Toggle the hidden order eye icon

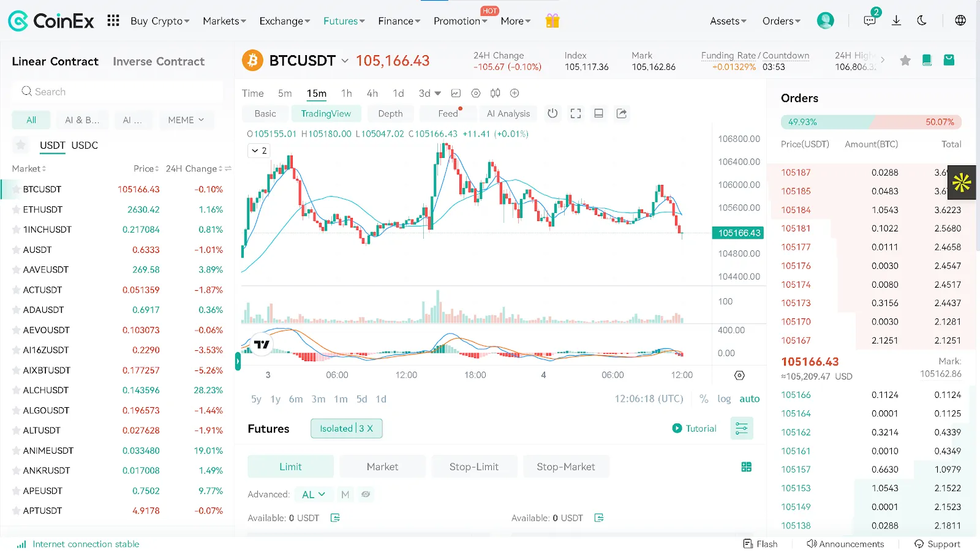(x=366, y=494)
